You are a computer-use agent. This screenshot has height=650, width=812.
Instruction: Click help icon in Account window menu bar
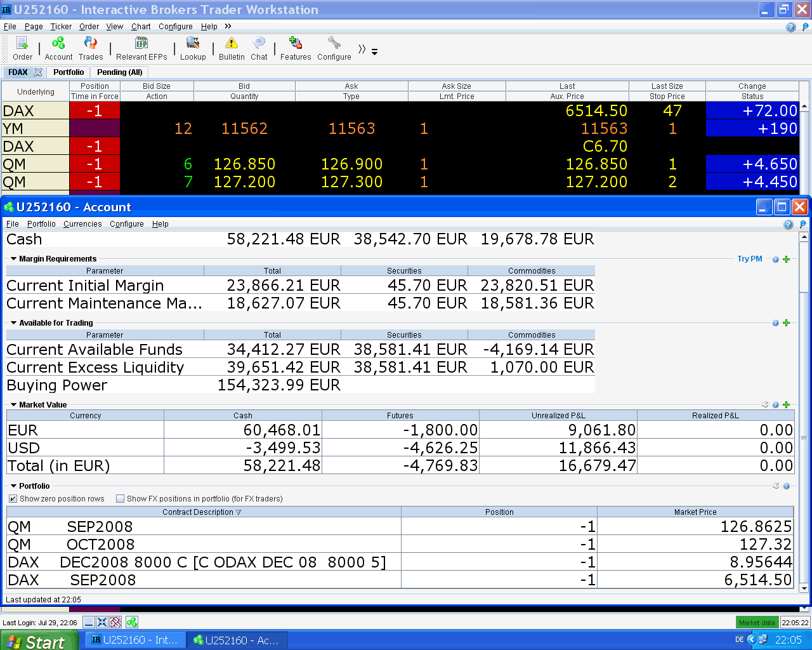(x=788, y=224)
